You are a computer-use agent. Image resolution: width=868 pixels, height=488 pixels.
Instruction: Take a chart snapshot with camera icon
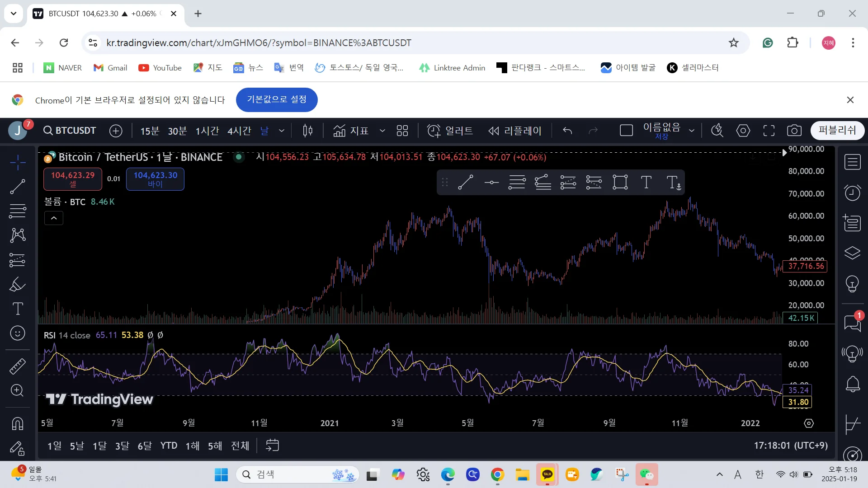click(794, 131)
